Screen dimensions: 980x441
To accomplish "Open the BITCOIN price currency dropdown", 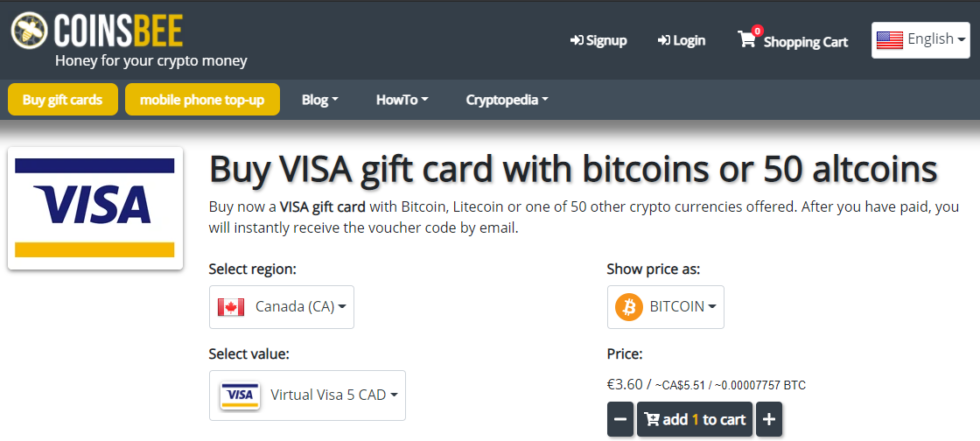I will (666, 307).
